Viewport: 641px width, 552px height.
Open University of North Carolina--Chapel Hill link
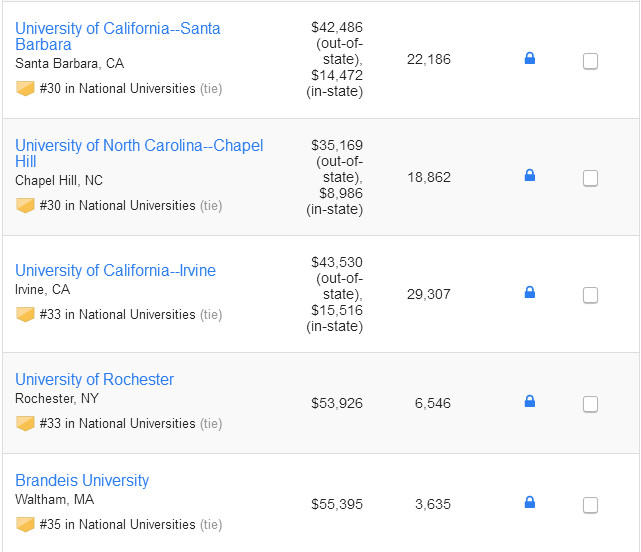point(138,153)
